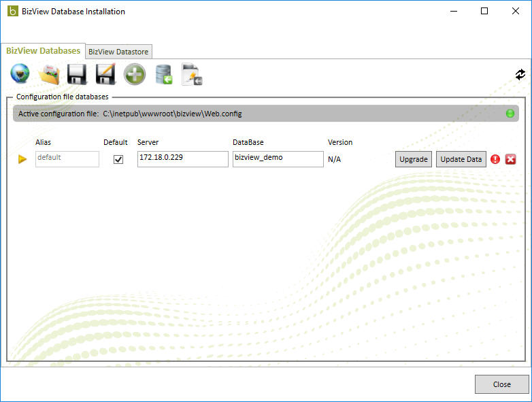Click the globe network icon in toolbar
532x402 pixels.
tap(20, 73)
